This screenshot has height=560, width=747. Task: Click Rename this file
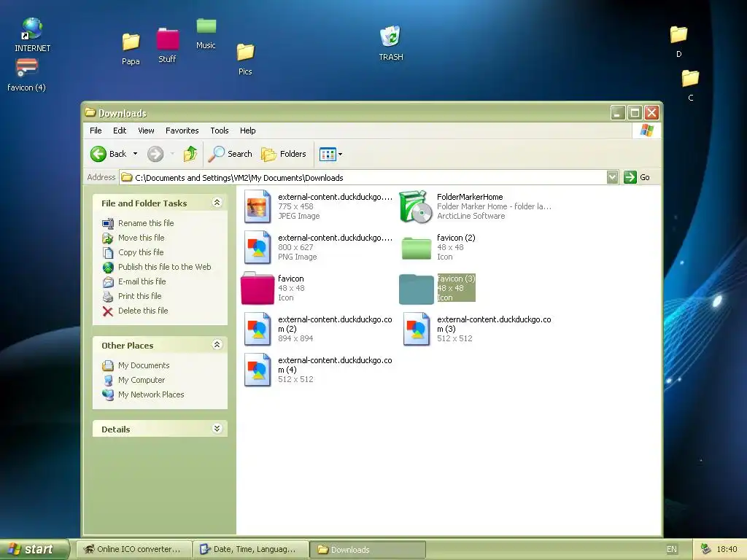(146, 223)
